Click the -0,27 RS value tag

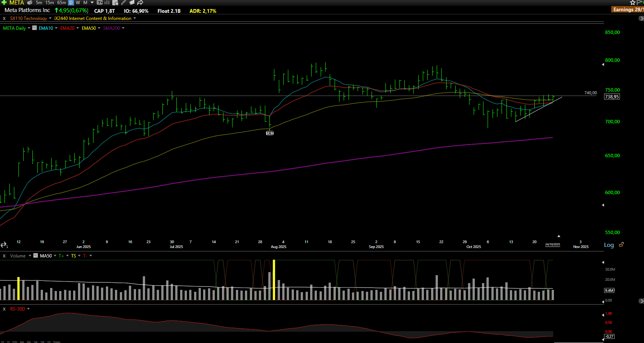[609, 336]
